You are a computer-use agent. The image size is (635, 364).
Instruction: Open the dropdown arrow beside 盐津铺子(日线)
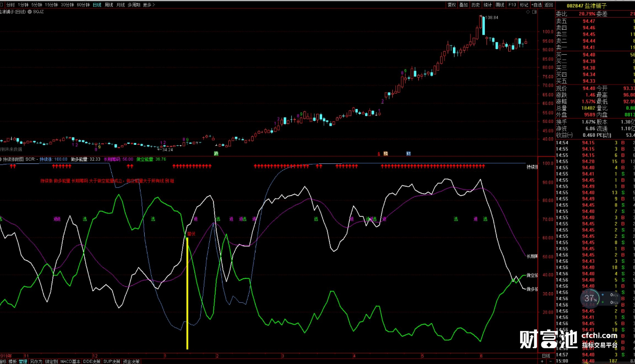(x=30, y=12)
